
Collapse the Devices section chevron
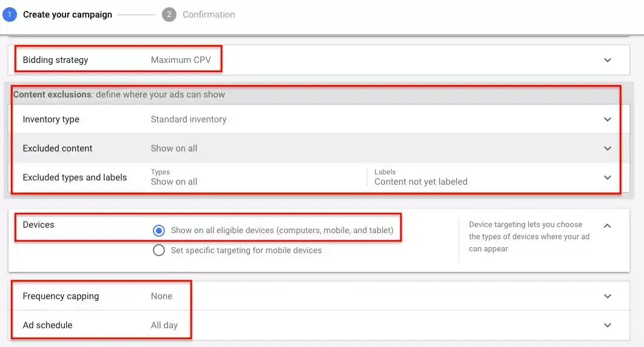click(x=608, y=226)
